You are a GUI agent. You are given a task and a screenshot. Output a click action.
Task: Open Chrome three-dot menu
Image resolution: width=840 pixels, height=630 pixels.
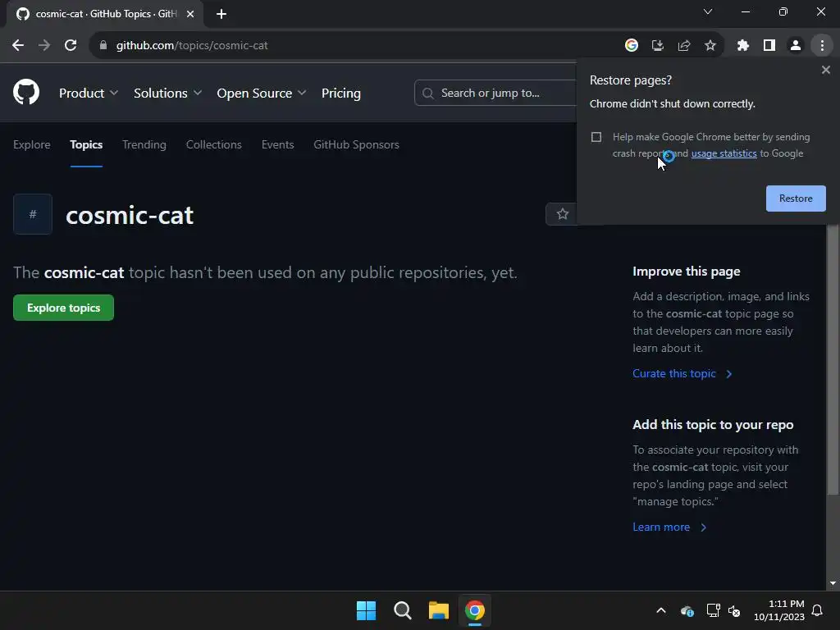[x=822, y=46]
